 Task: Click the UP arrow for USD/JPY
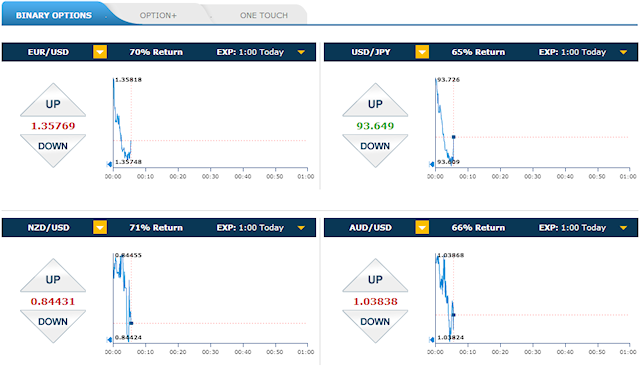[375, 101]
